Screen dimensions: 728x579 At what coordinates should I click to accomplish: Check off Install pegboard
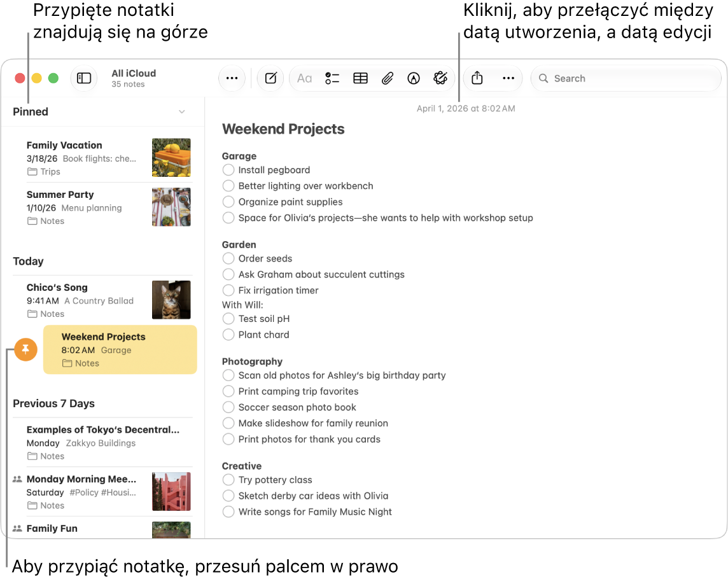click(228, 170)
